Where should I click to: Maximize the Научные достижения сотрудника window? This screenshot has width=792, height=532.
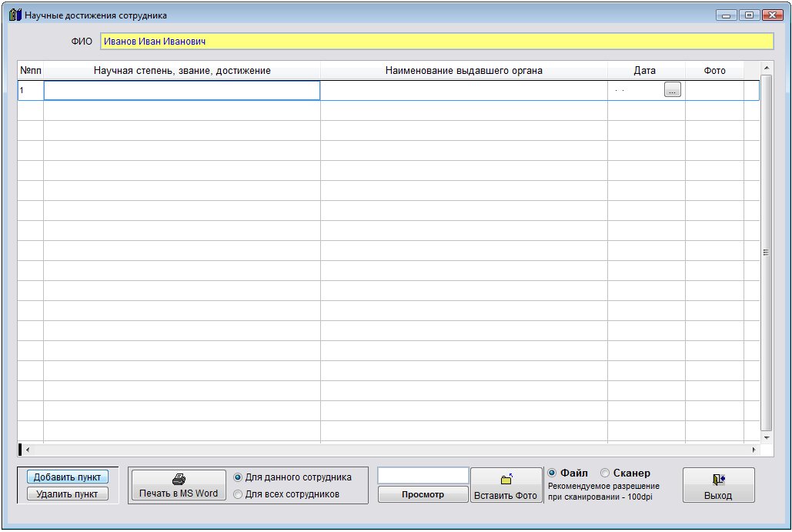point(749,15)
